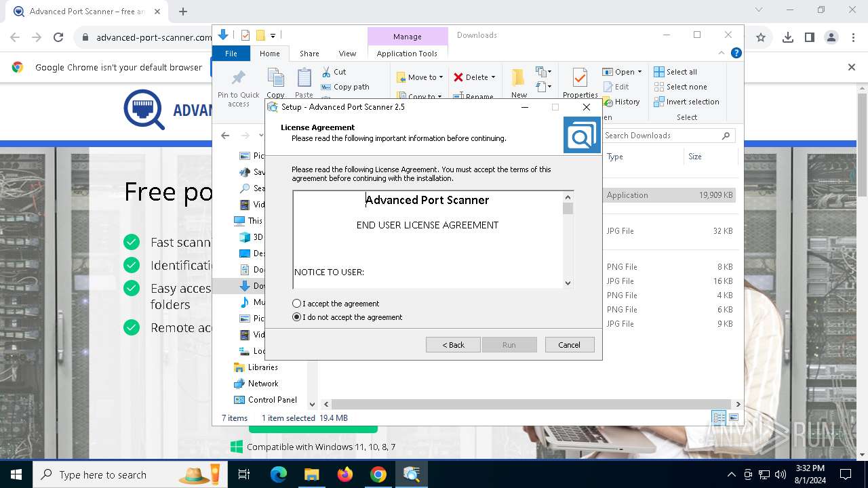The image size is (868, 488).
Task: Click Chrome bookmark star icon
Action: [x=761, y=38]
